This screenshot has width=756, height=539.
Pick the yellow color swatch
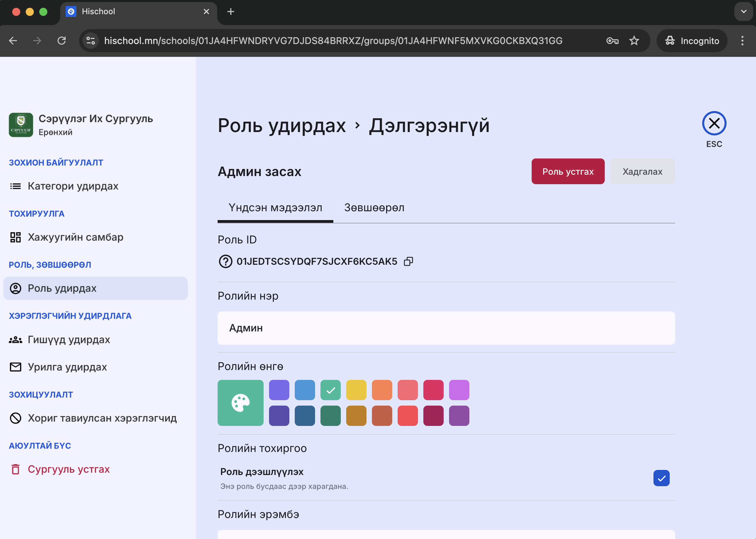(x=356, y=390)
